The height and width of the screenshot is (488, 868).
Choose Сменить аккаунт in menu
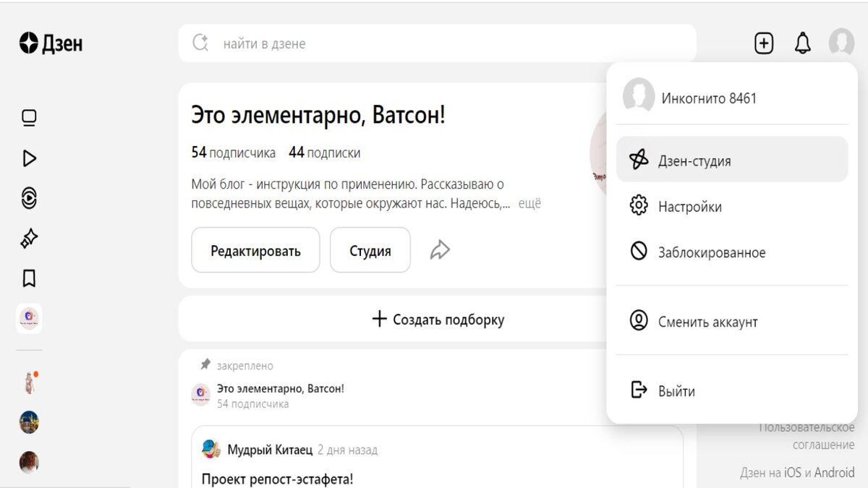731,322
